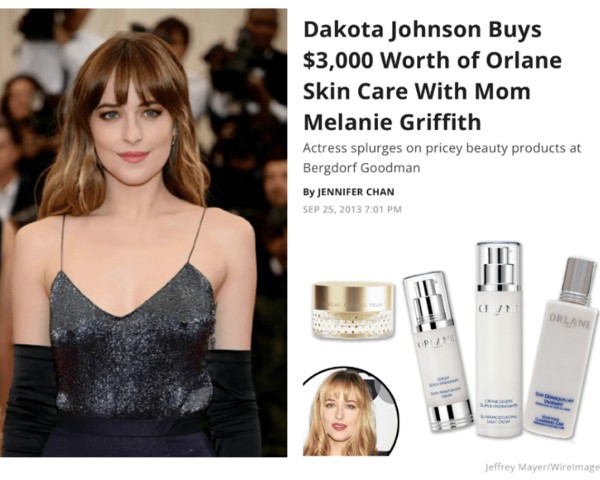The width and height of the screenshot is (600, 480).
Task: Open the circular blonde inset photo
Action: click(351, 412)
